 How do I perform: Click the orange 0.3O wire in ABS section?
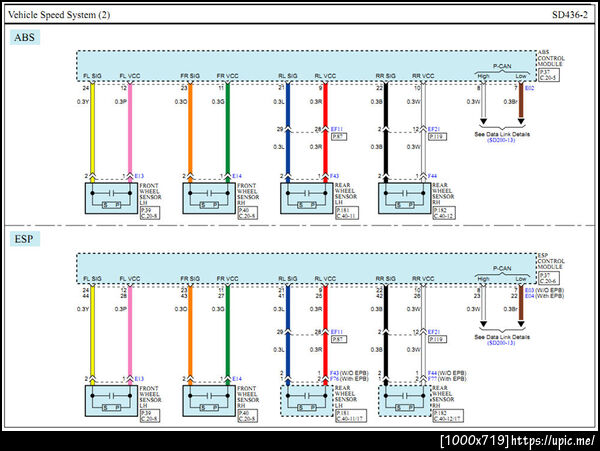pyautogui.click(x=190, y=130)
